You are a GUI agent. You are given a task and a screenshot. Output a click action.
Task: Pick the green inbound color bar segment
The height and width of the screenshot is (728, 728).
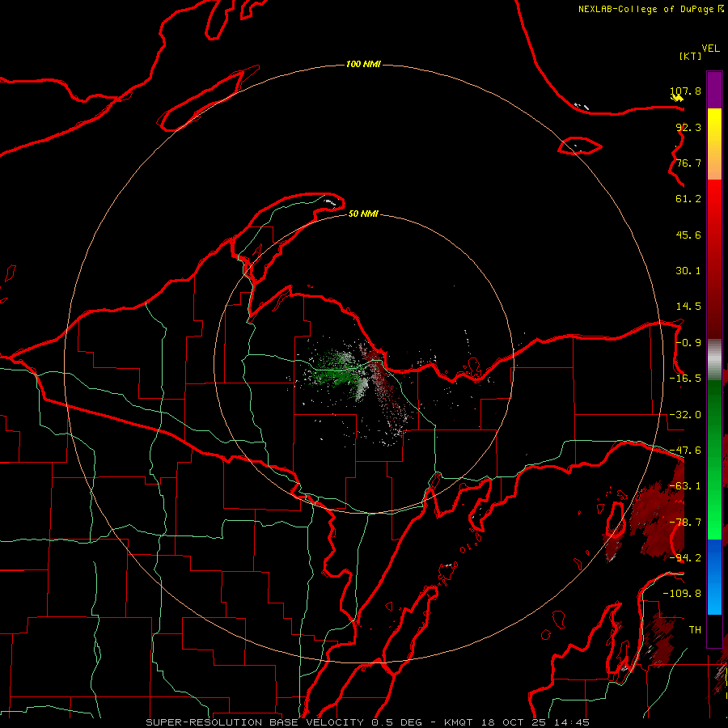pos(714,459)
